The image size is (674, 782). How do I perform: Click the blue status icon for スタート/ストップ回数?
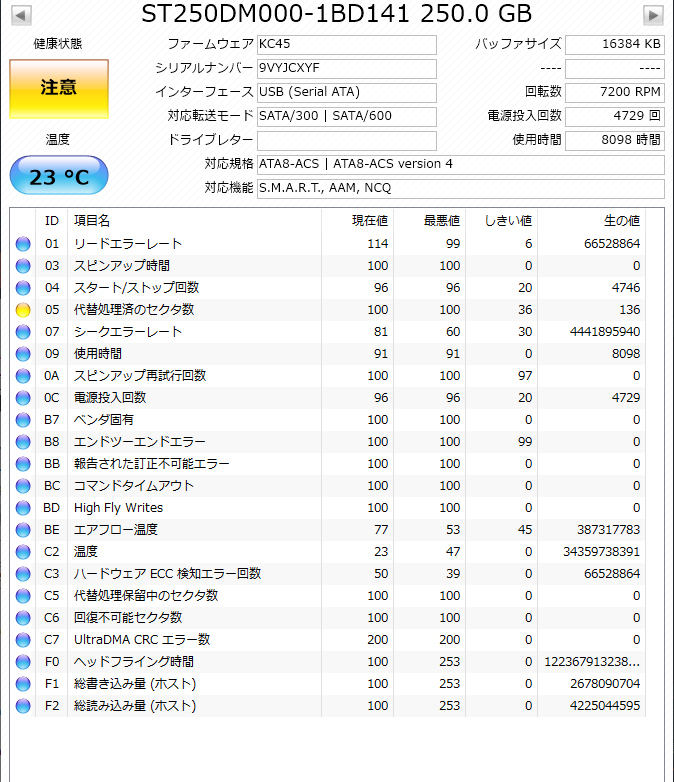pyautogui.click(x=23, y=288)
